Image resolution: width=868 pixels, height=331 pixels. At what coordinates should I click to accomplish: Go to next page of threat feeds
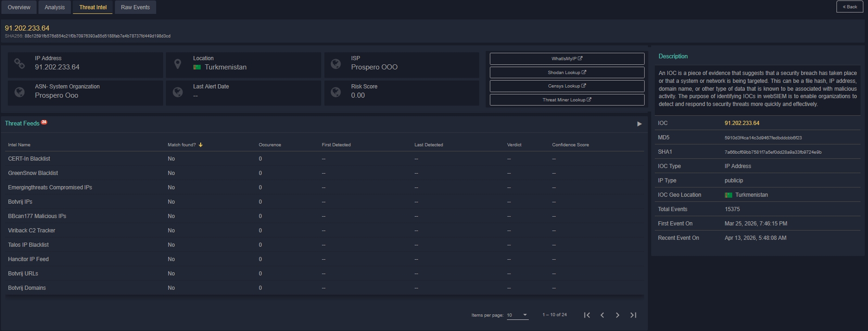(x=617, y=315)
